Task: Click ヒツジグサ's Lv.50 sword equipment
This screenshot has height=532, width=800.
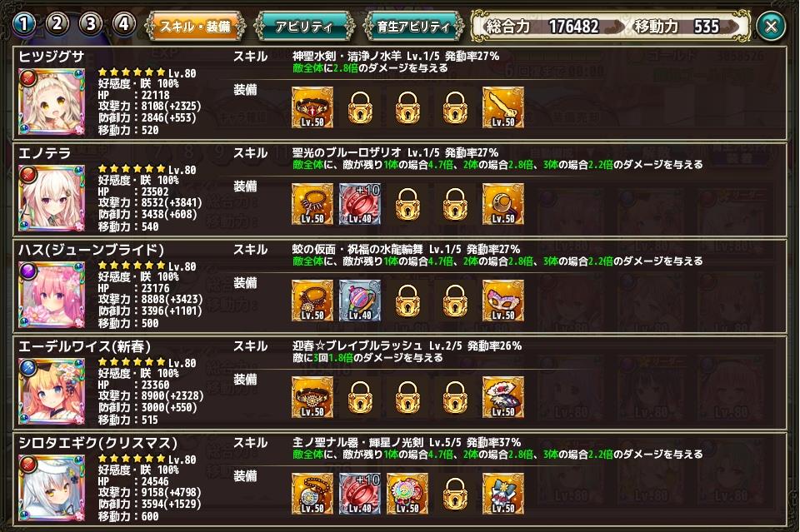Action: pos(503,107)
